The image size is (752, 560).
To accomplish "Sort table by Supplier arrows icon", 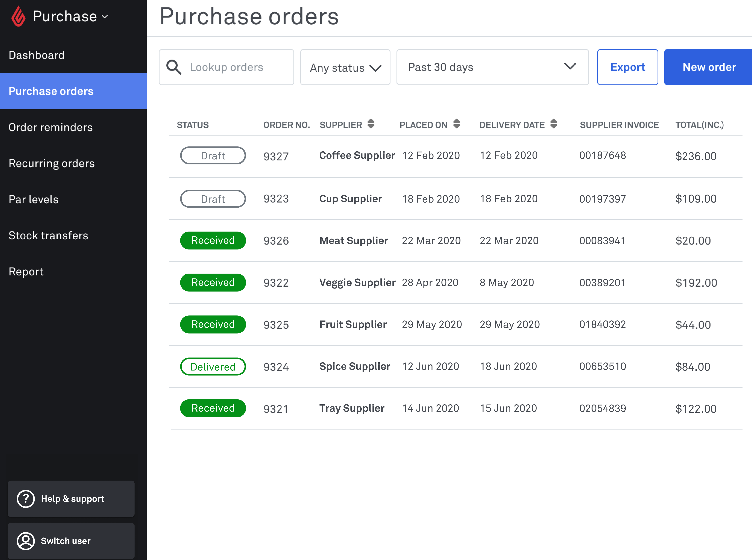I will click(x=371, y=124).
